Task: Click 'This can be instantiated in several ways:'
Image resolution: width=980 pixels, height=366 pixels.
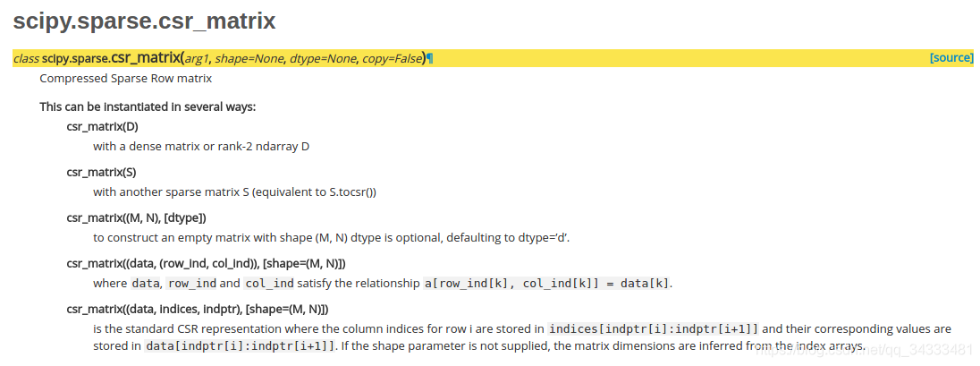Action: 148,107
